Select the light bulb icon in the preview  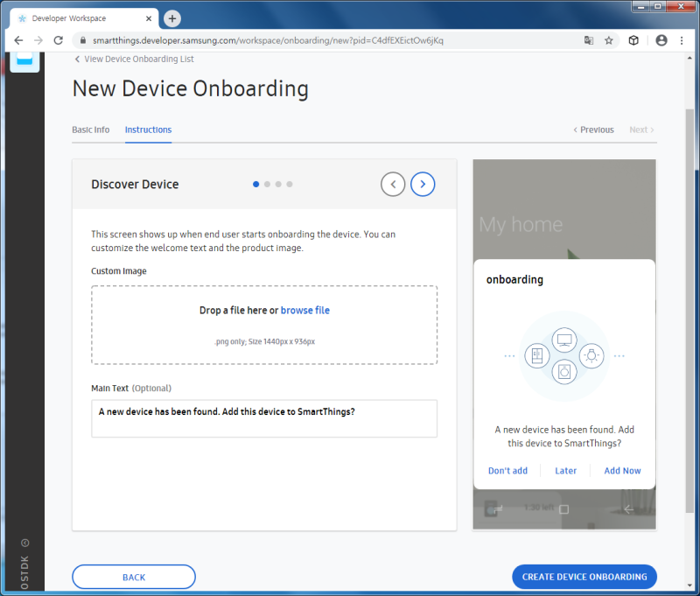[x=591, y=355]
